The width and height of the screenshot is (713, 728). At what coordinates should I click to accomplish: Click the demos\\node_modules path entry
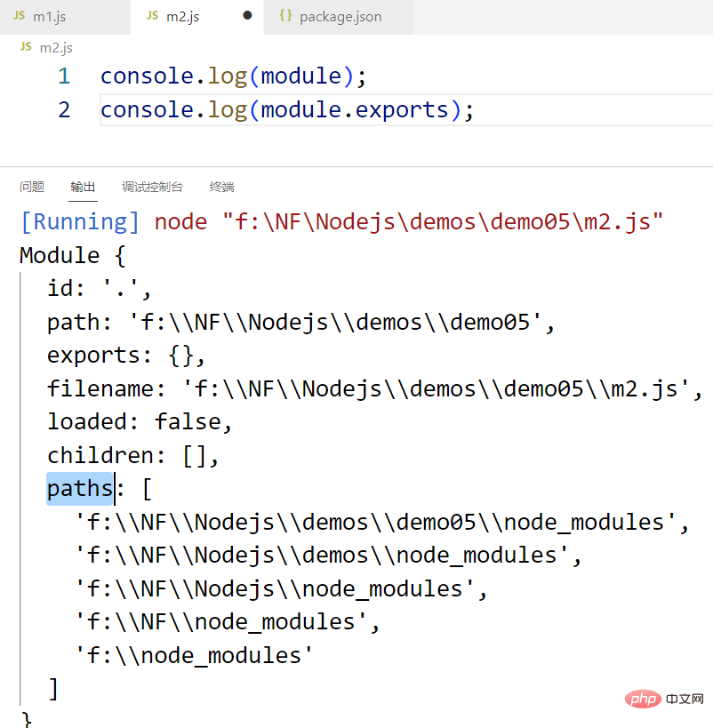click(328, 556)
